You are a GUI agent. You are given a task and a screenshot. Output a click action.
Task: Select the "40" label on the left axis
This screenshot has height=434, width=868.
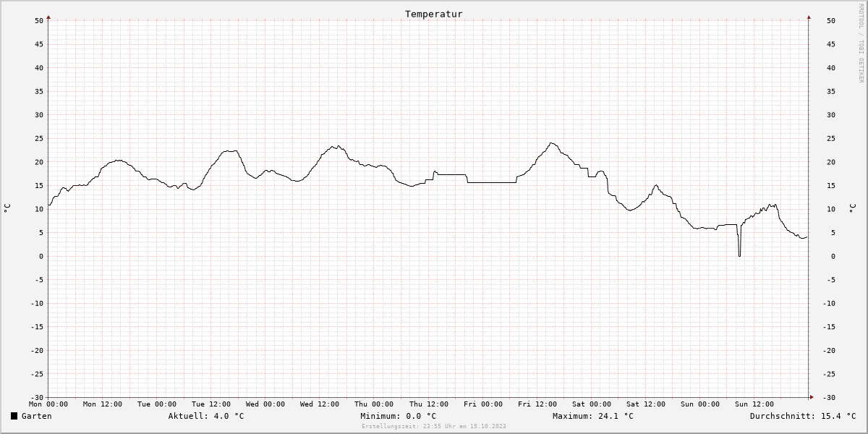point(39,67)
